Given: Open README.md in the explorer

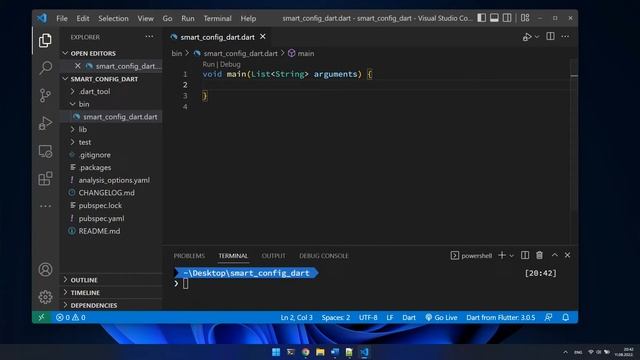Looking at the screenshot, I should point(111,231).
